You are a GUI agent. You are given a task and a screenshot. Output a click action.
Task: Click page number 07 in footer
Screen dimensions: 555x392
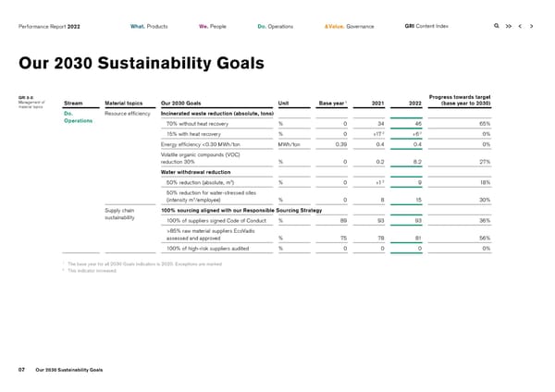pyautogui.click(x=21, y=370)
